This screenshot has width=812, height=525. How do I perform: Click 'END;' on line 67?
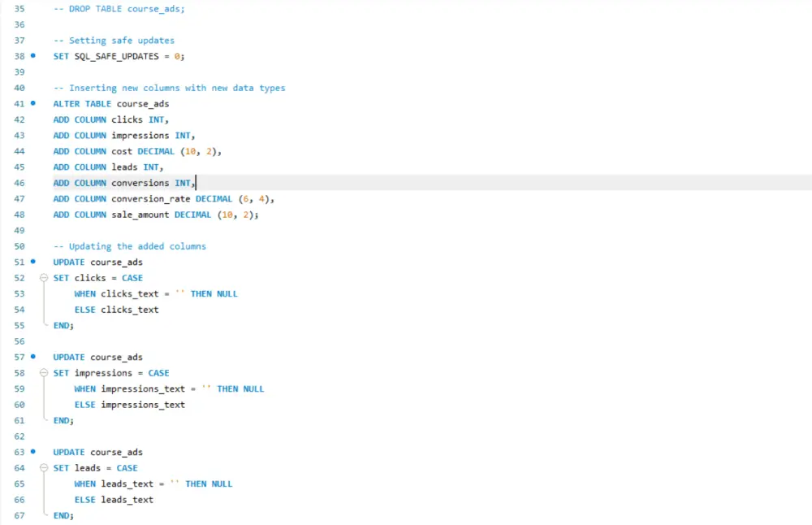[x=63, y=516]
